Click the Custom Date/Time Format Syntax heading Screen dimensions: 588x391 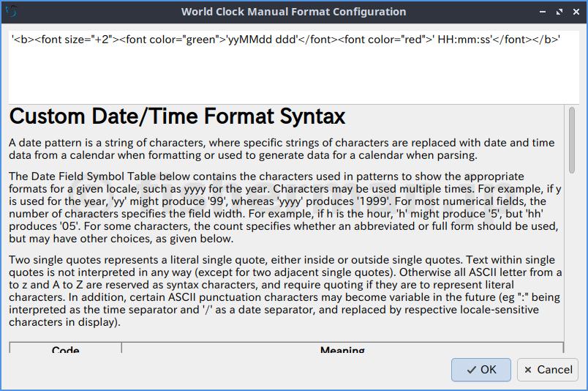coord(177,116)
